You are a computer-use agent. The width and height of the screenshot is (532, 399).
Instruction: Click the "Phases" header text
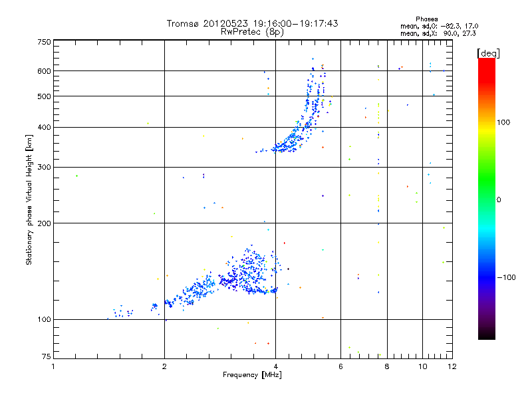(x=427, y=19)
